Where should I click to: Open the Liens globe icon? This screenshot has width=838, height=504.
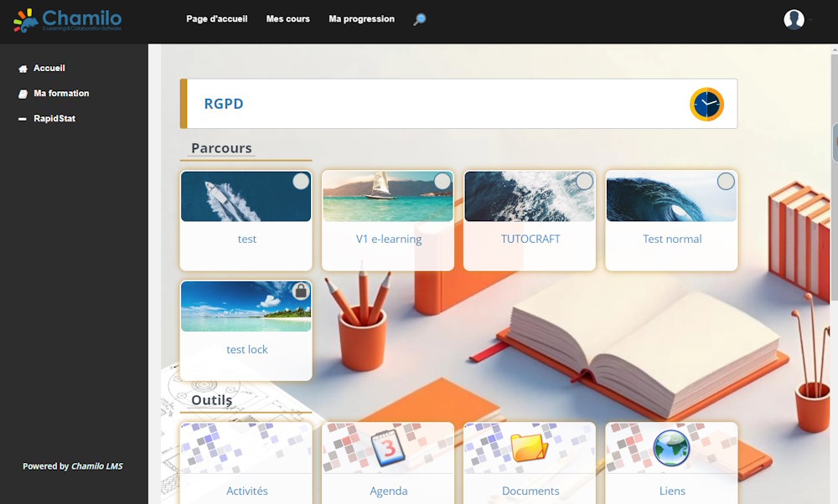point(671,447)
